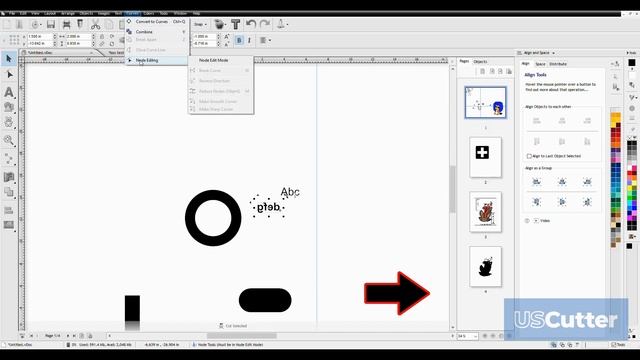640x360 pixels.
Task: Open page 2 thumbnail with plus sign
Action: pos(485,157)
